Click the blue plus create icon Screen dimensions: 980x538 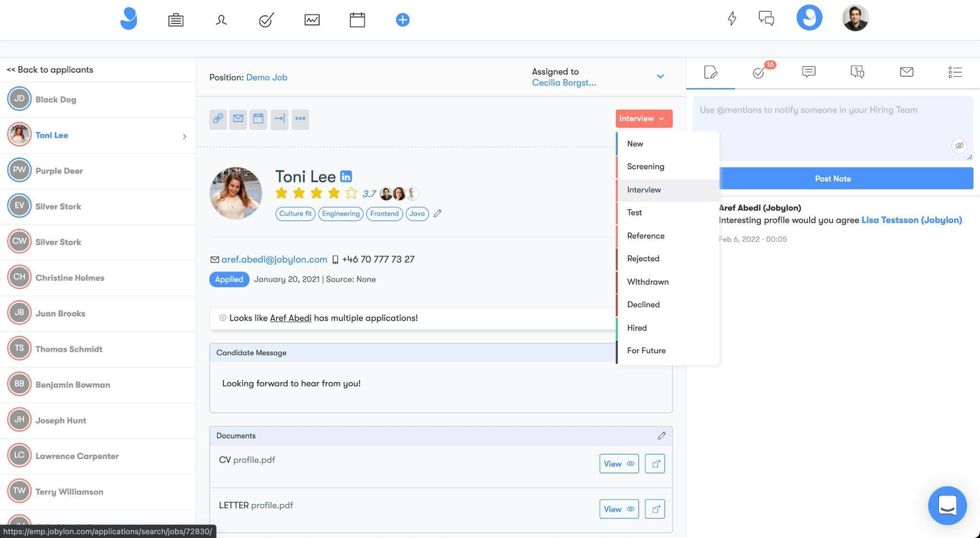[x=403, y=20]
